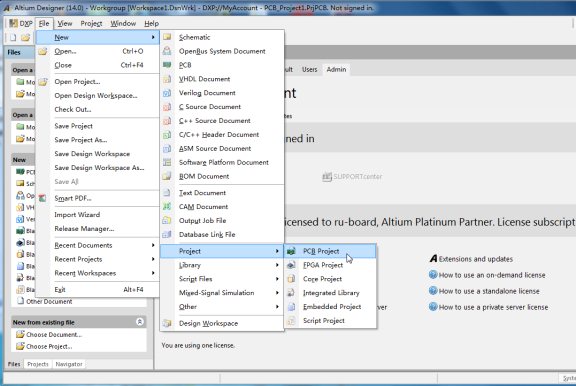
Task: Click the Text Document icon
Action: tap(167, 192)
